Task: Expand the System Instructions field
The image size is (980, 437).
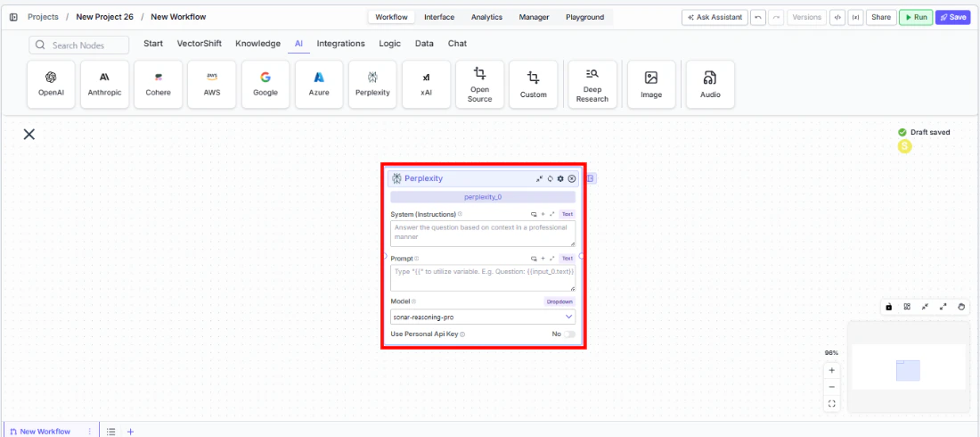Action: pos(551,214)
